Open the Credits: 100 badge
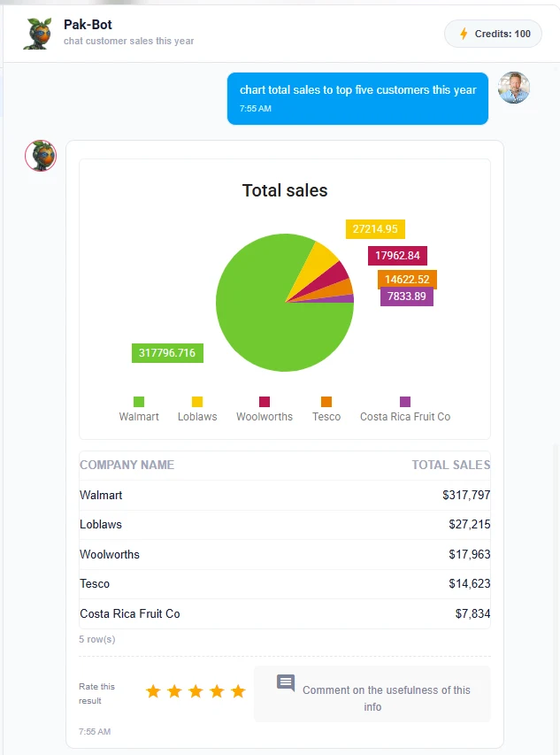Image resolution: width=560 pixels, height=755 pixels. click(493, 34)
